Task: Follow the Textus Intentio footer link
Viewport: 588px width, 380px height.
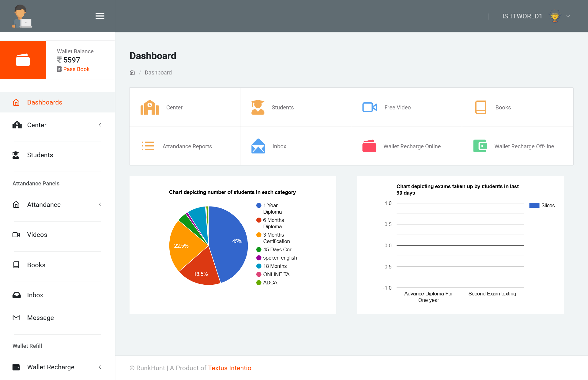Action: [229, 368]
